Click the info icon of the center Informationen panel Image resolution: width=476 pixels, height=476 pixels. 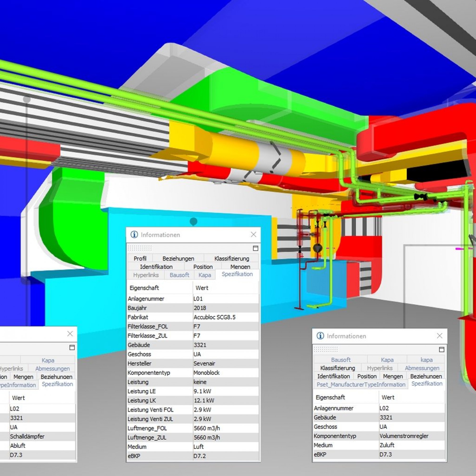(134, 235)
